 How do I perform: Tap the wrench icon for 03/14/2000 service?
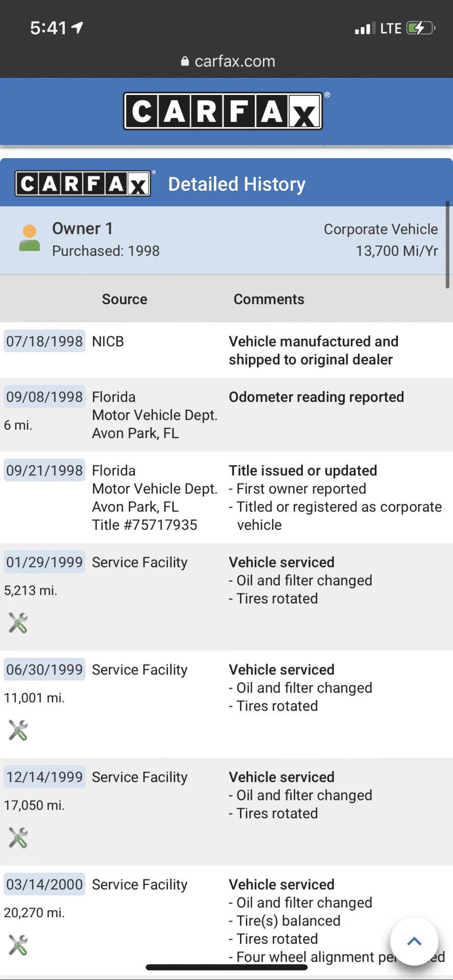[x=18, y=945]
